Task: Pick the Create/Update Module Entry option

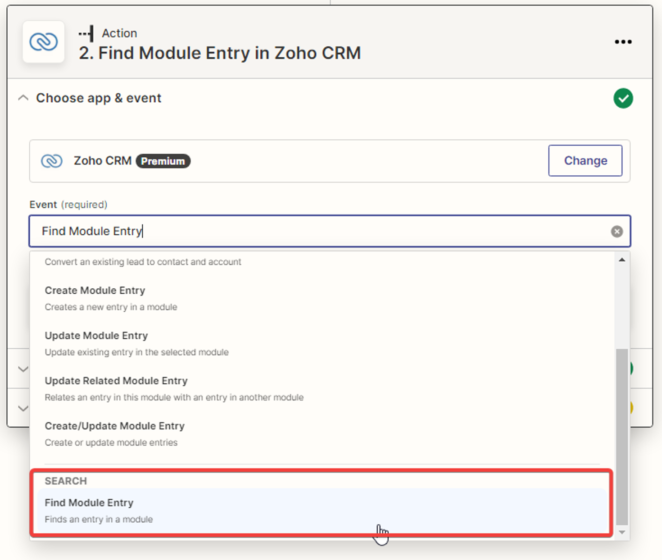Action: pyautogui.click(x=323, y=434)
